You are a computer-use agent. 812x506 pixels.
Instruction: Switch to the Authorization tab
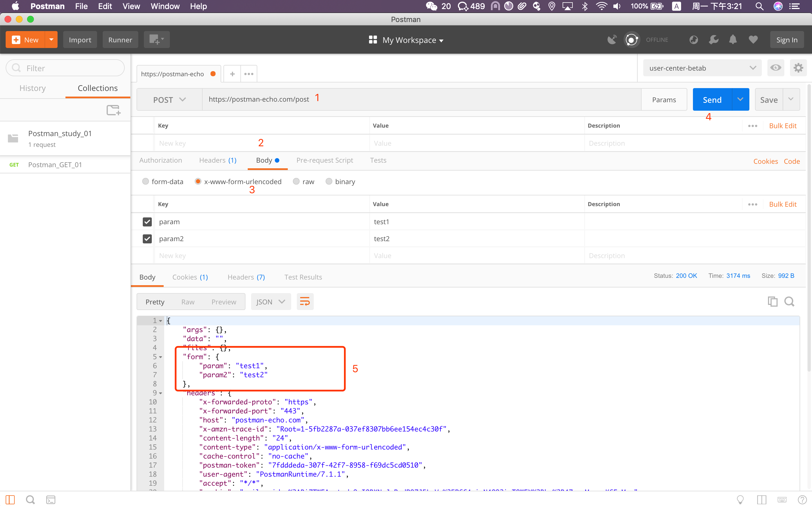tap(161, 161)
